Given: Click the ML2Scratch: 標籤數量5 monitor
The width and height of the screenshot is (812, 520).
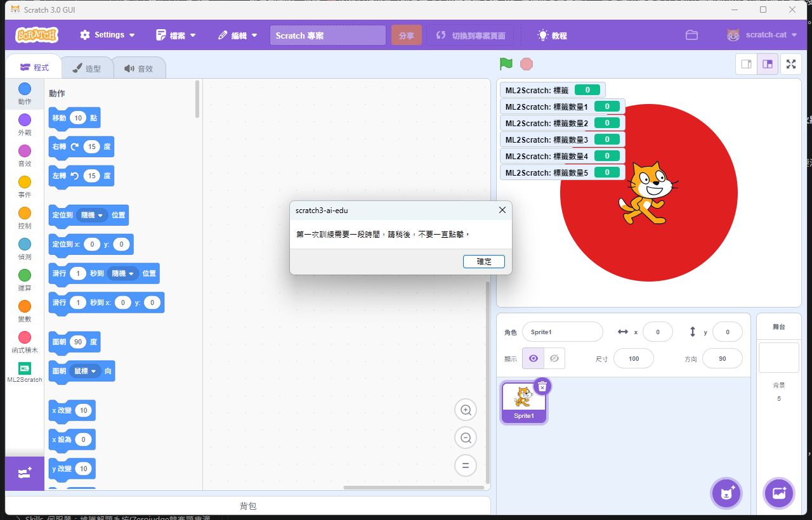Looking at the screenshot, I should (x=563, y=172).
